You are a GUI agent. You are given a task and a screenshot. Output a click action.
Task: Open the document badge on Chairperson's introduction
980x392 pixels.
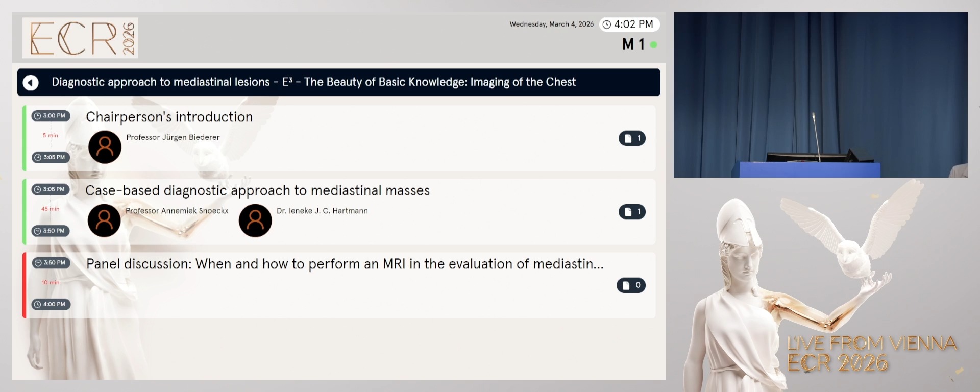coord(632,138)
